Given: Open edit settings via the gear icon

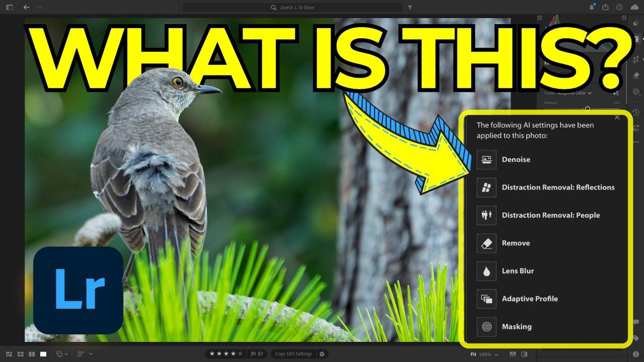Looking at the screenshot, I should click(321, 353).
